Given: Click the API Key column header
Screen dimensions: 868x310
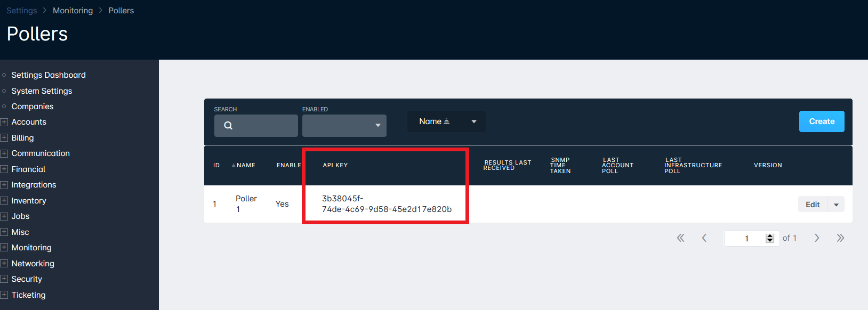Looking at the screenshot, I should pos(335,166).
